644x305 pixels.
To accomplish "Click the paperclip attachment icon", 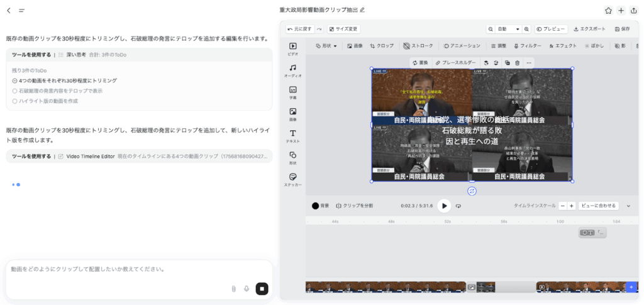I will (233, 289).
